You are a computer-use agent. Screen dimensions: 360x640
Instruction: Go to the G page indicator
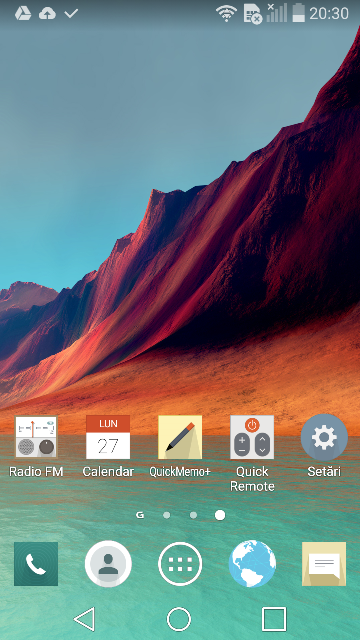click(x=140, y=515)
